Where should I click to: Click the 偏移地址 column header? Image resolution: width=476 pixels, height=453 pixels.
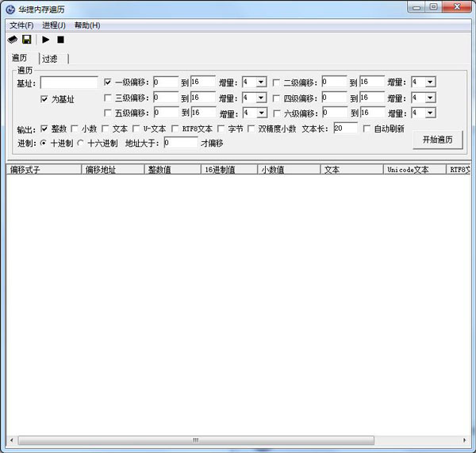(x=113, y=170)
